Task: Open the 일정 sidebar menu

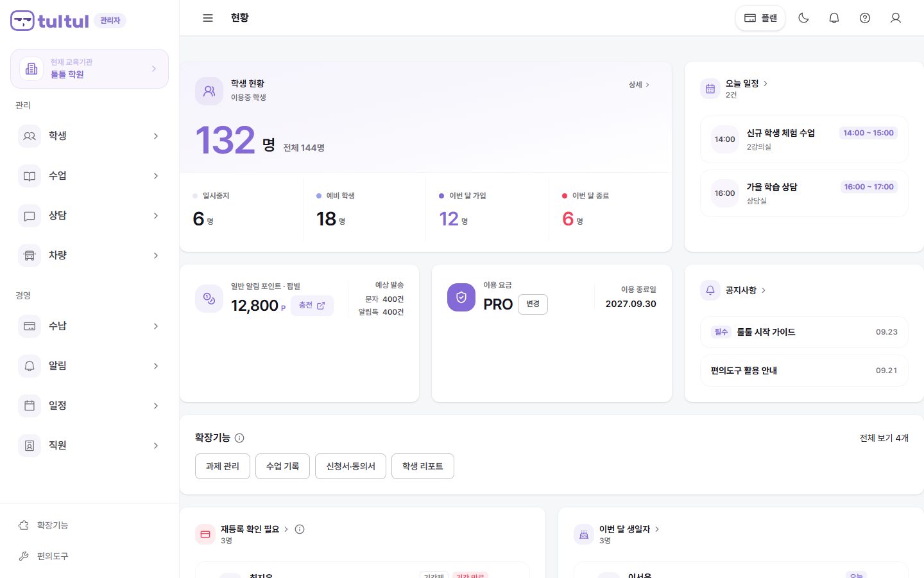Action: coord(89,406)
